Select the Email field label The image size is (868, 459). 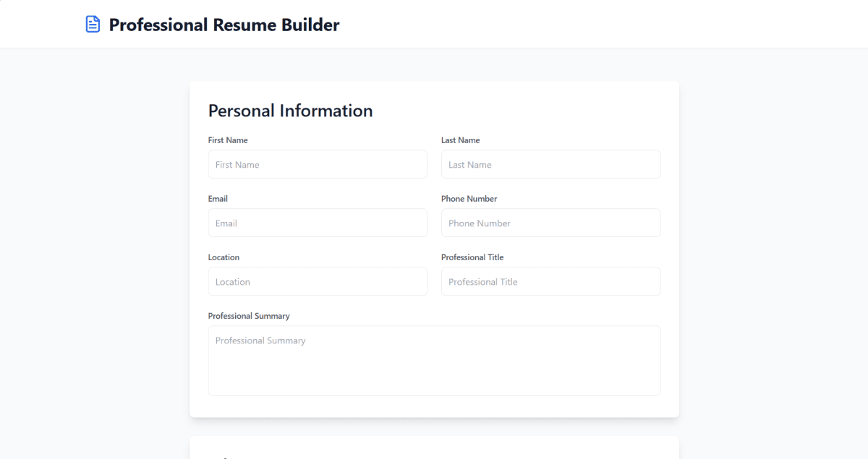point(218,198)
